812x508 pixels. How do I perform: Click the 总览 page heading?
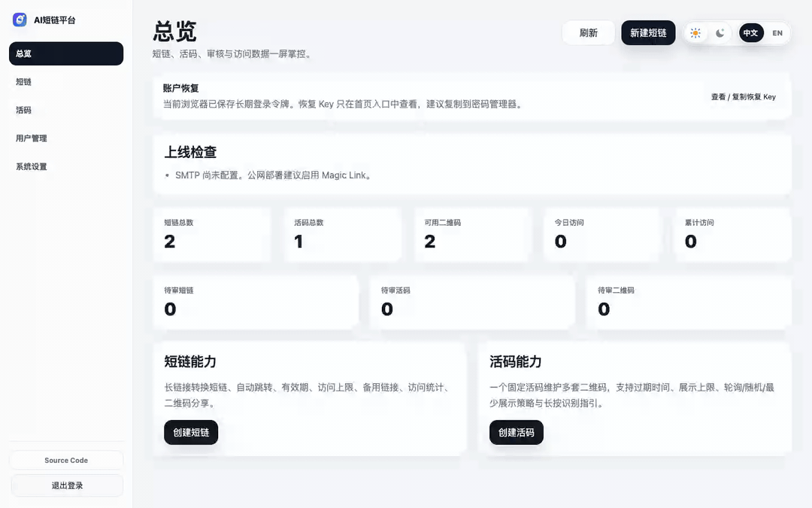pos(174,32)
